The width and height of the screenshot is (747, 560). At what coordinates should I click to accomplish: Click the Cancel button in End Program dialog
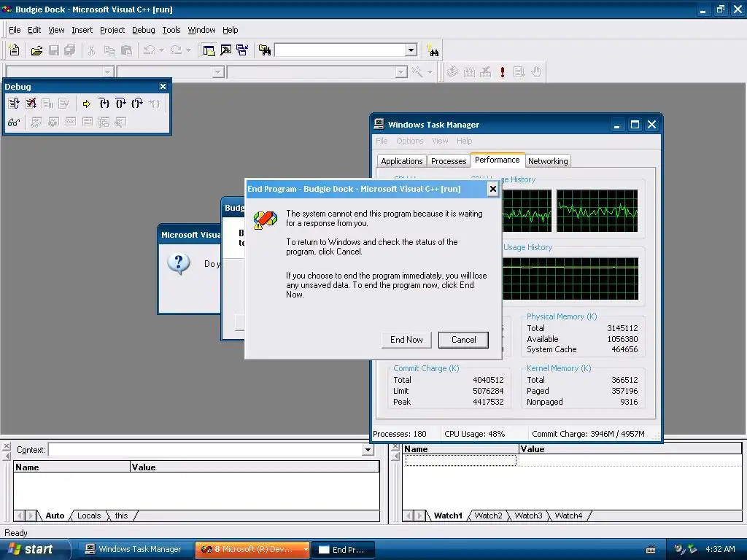click(463, 340)
